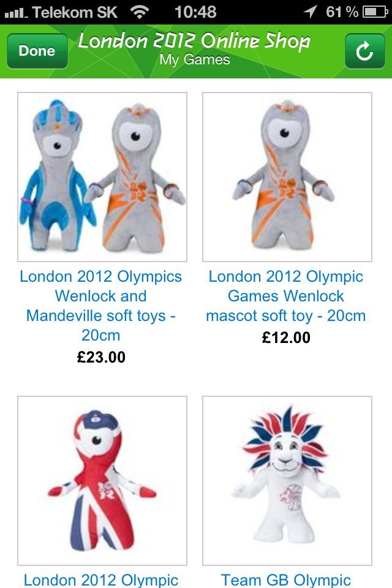This screenshot has height=588, width=392.
Task: Open the Team GB lion mascot image
Action: (287, 481)
